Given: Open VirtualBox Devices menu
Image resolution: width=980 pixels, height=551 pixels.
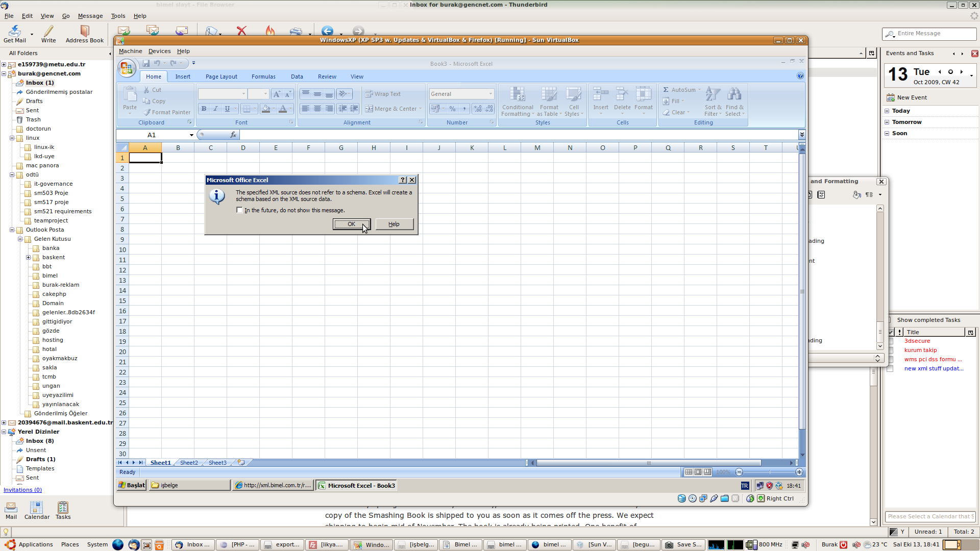Looking at the screenshot, I should click(159, 51).
